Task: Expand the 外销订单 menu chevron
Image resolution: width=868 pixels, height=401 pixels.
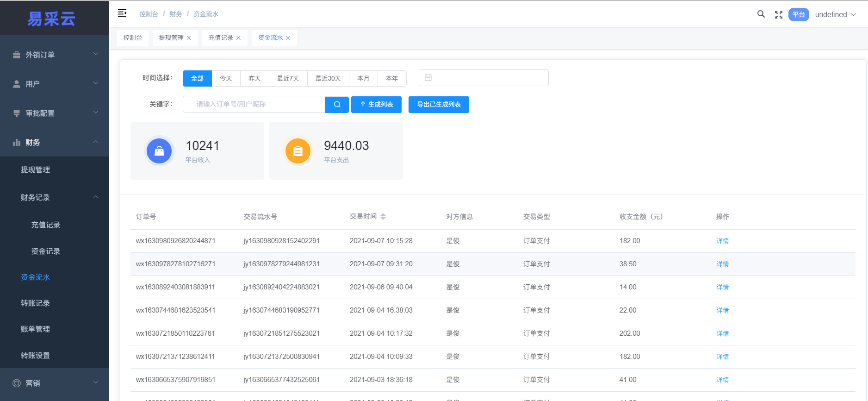Action: tap(96, 54)
